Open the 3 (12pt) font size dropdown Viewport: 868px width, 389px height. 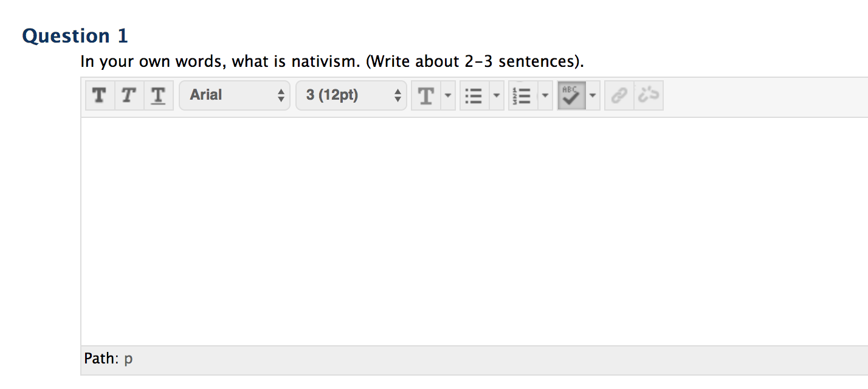pyautogui.click(x=351, y=95)
